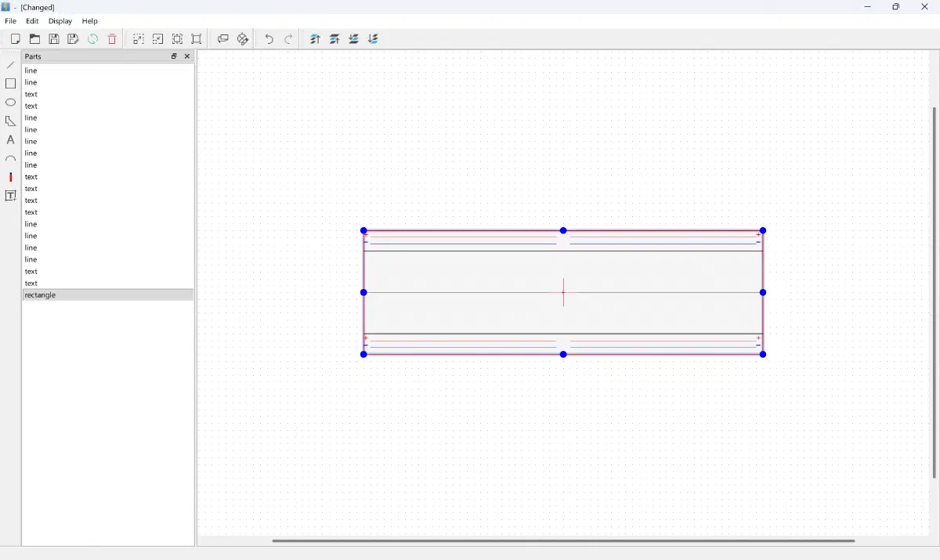
Task: Reload with the green circular arrows icon
Action: tap(92, 39)
